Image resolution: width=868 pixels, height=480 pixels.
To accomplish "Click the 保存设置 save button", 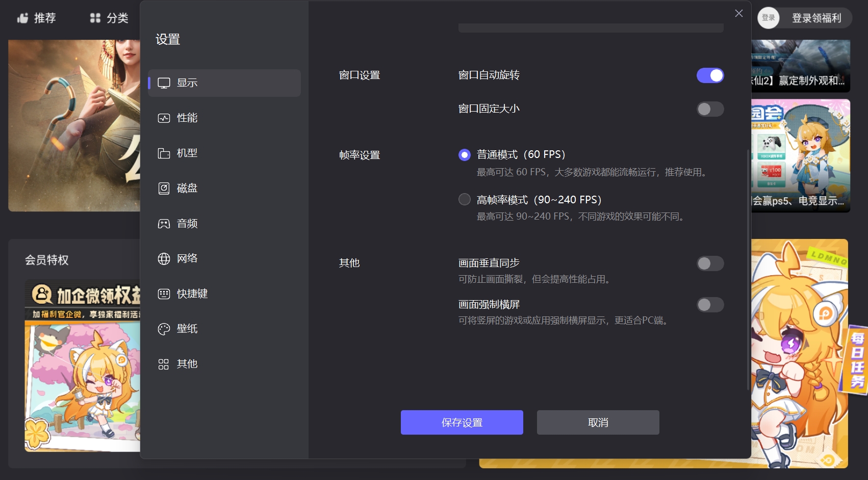I will click(462, 422).
